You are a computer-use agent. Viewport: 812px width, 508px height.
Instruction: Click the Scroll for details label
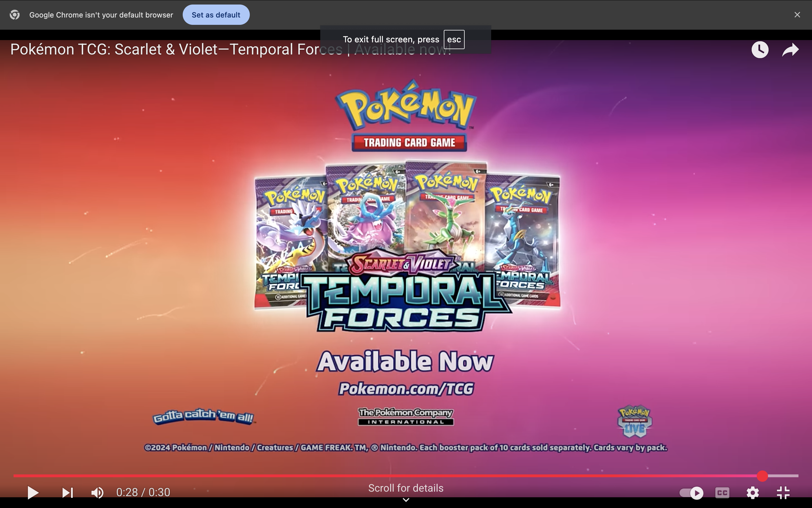pos(406,488)
